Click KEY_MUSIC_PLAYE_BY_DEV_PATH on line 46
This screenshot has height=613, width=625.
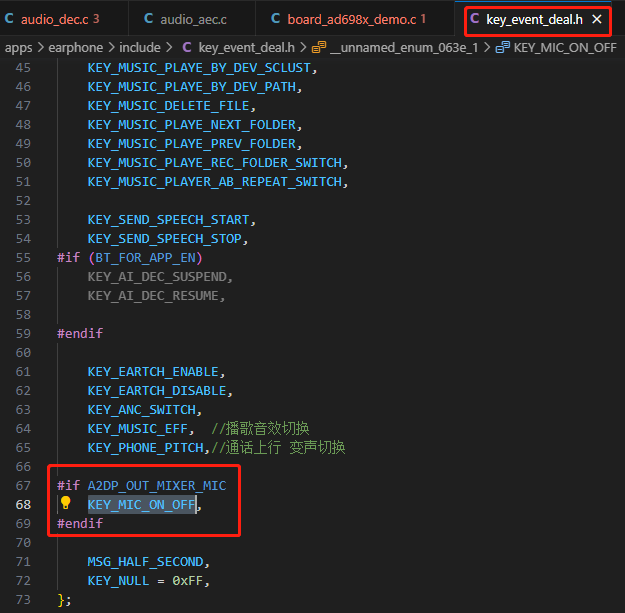point(191,87)
